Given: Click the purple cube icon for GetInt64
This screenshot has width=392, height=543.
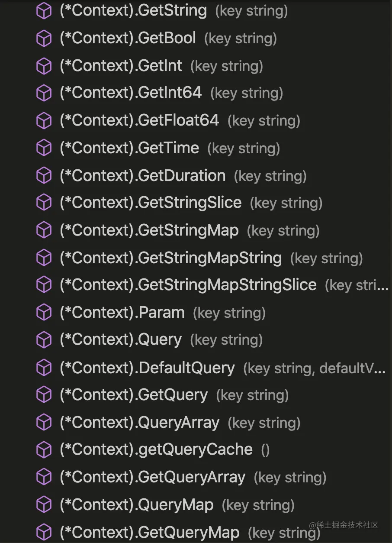Looking at the screenshot, I should [x=44, y=93].
